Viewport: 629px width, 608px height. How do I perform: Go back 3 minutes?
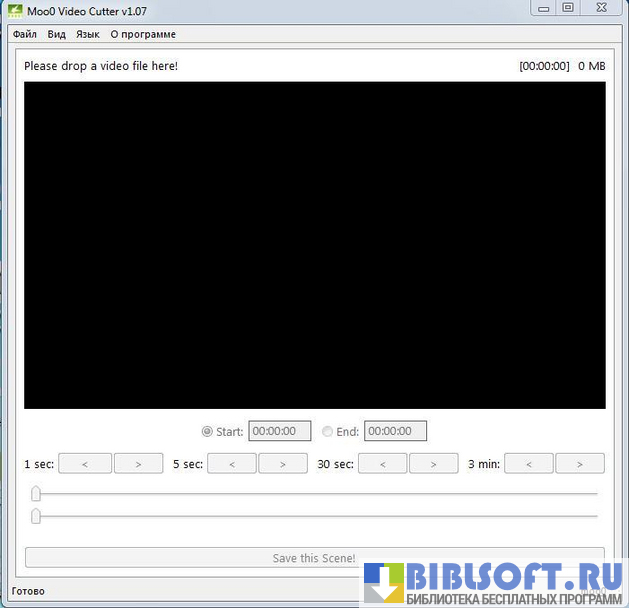(529, 464)
